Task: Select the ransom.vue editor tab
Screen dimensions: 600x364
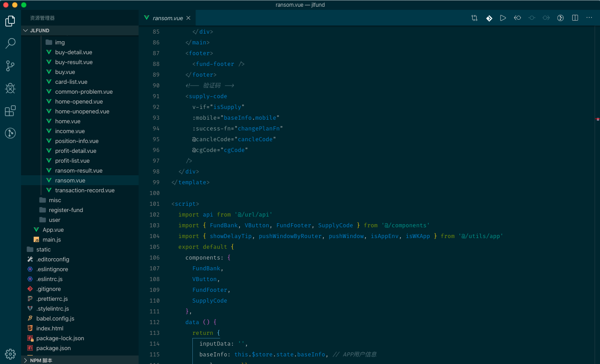Action: click(167, 18)
